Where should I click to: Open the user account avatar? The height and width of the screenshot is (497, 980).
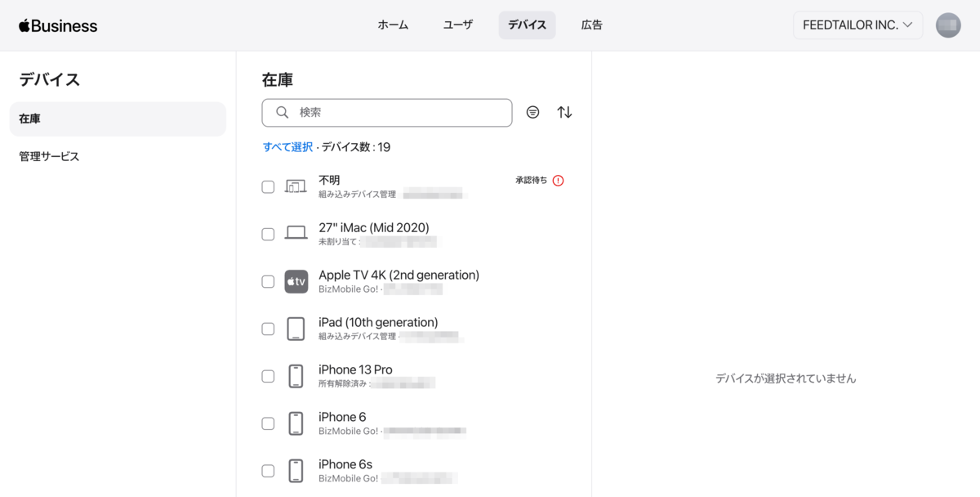(948, 25)
